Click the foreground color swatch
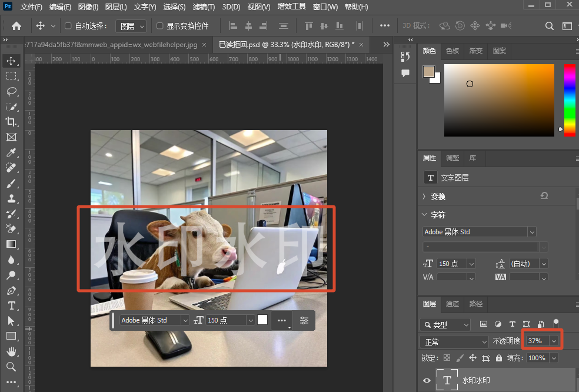 pos(429,72)
